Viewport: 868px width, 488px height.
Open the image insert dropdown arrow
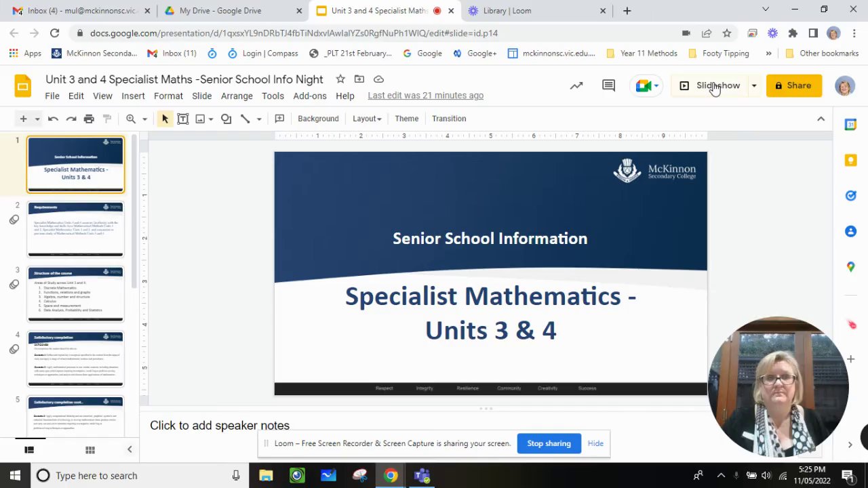(x=211, y=119)
